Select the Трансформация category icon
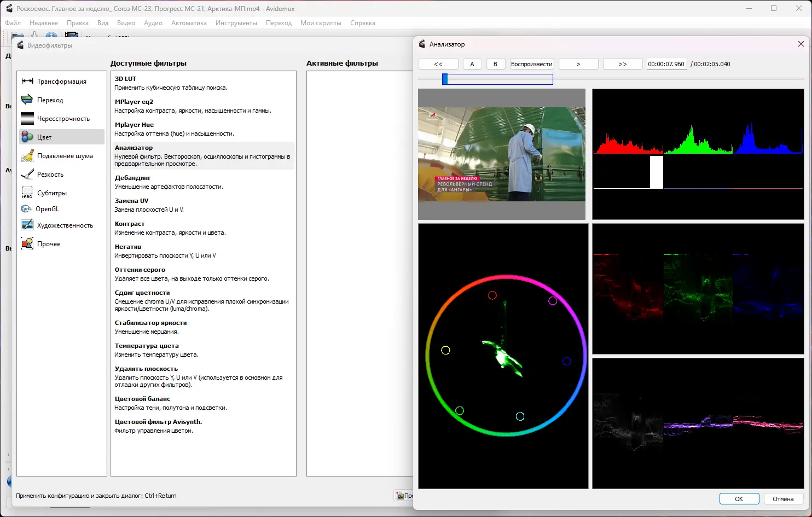Viewport: 812px width, 517px height. pos(27,82)
